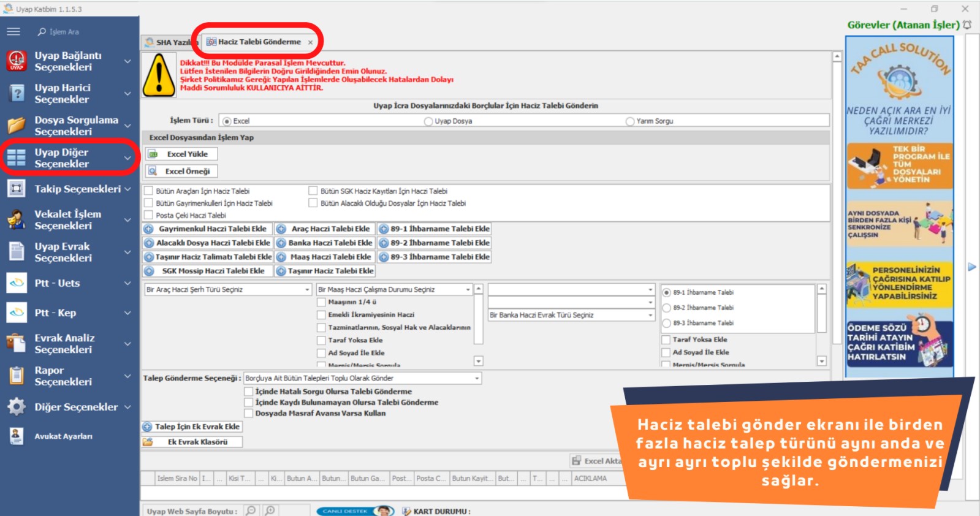The image size is (980, 516).
Task: Tick Bütün SGK Haciz Kayıtları checkbox
Action: pyautogui.click(x=313, y=191)
